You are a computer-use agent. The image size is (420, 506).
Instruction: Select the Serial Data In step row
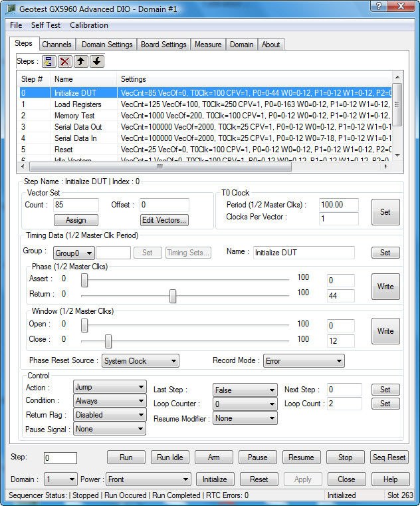tap(205, 138)
